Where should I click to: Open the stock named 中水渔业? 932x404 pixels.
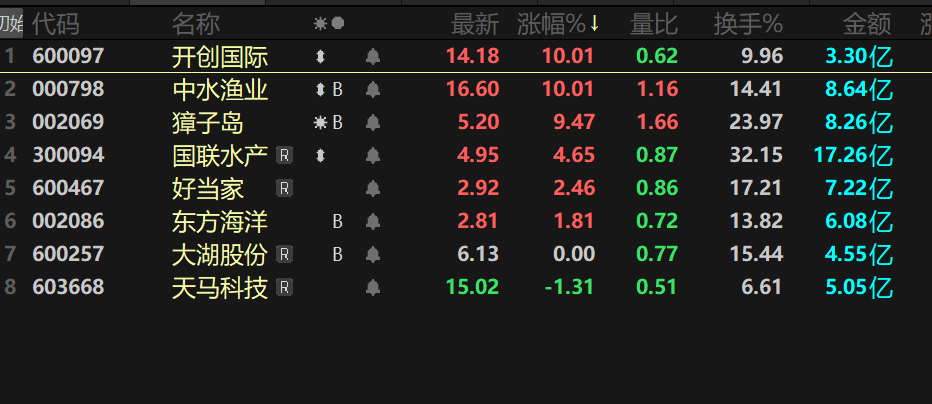pos(220,90)
